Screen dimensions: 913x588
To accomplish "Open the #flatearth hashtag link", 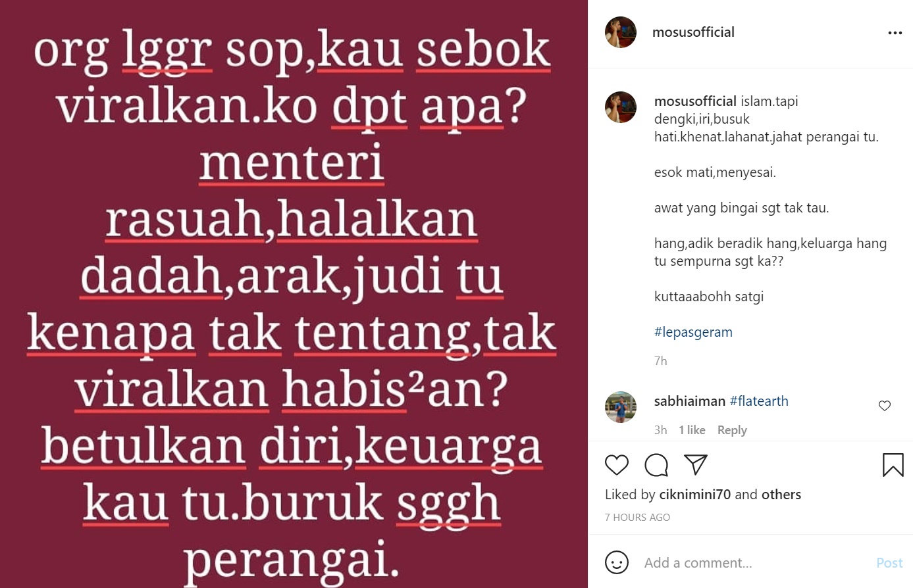I will point(759,401).
